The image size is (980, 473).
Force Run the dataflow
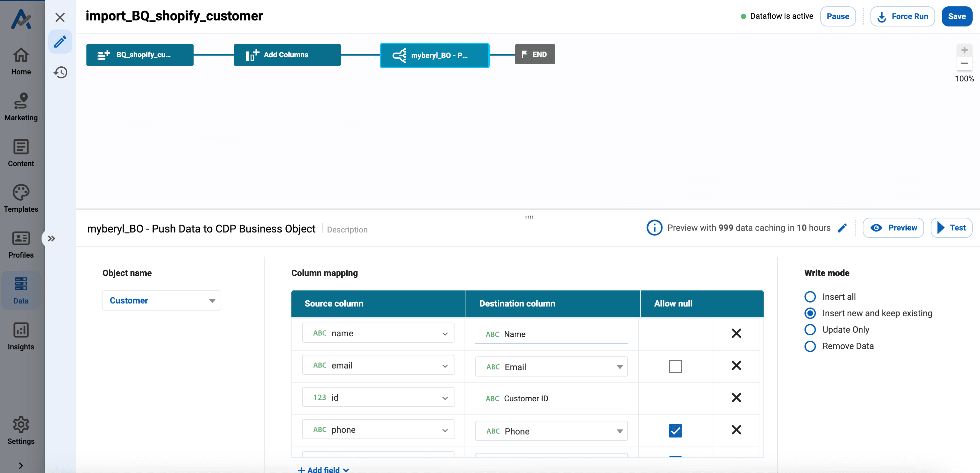click(902, 16)
